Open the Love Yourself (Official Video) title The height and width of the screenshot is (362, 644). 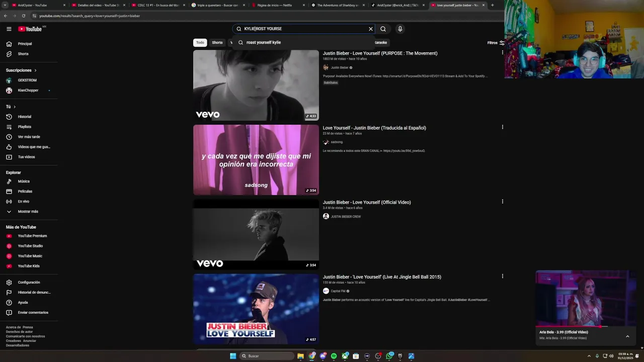pos(367,203)
